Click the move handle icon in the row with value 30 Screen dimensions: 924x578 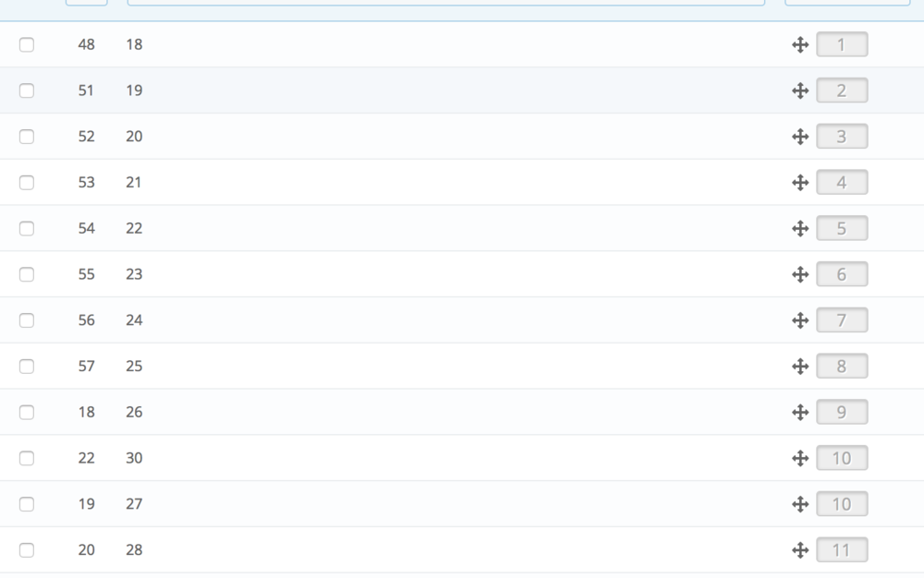tap(799, 458)
